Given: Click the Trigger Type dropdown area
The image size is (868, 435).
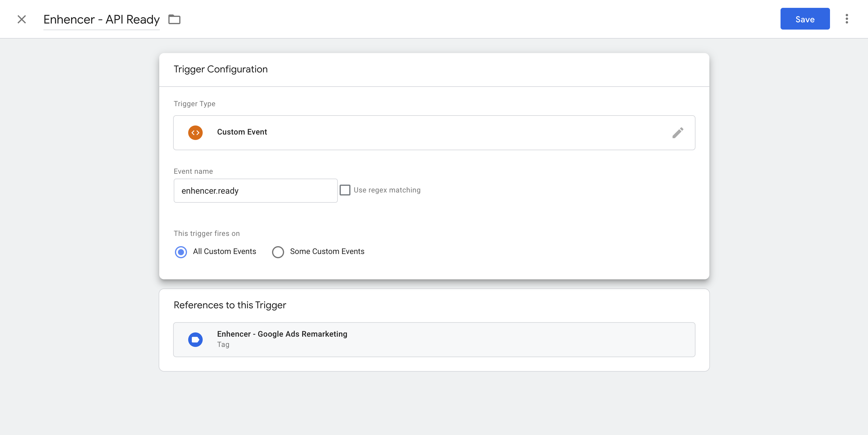Looking at the screenshot, I should point(434,133).
